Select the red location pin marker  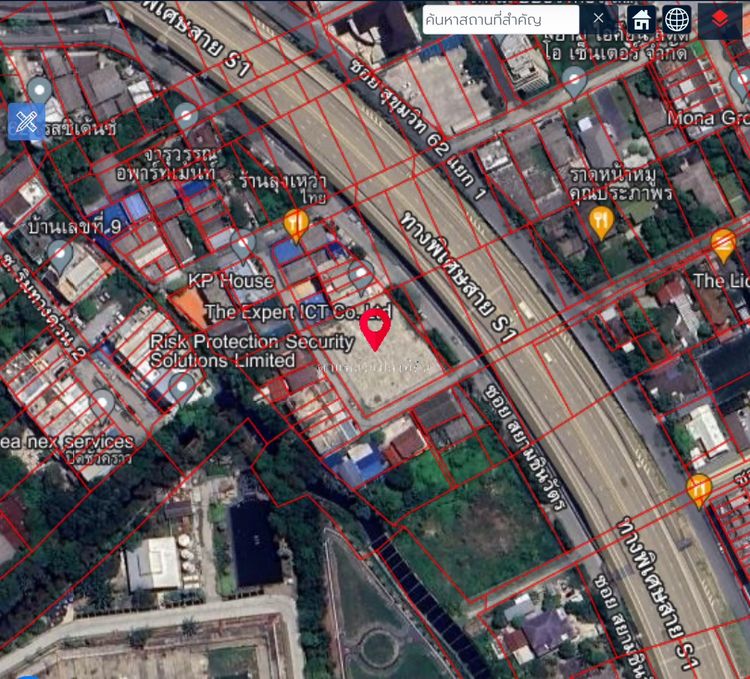click(375, 329)
